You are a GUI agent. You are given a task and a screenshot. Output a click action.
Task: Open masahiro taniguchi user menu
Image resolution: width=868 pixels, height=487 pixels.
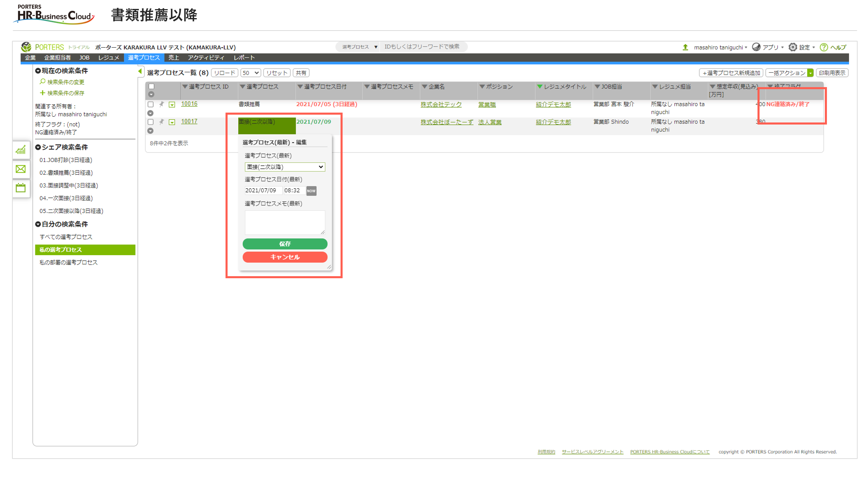pyautogui.click(x=720, y=47)
